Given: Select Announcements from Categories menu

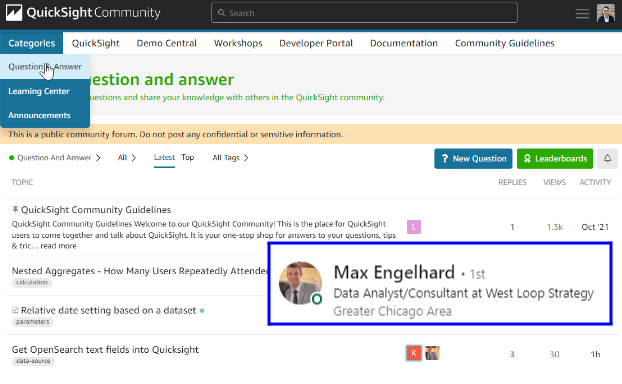Looking at the screenshot, I should (x=39, y=115).
